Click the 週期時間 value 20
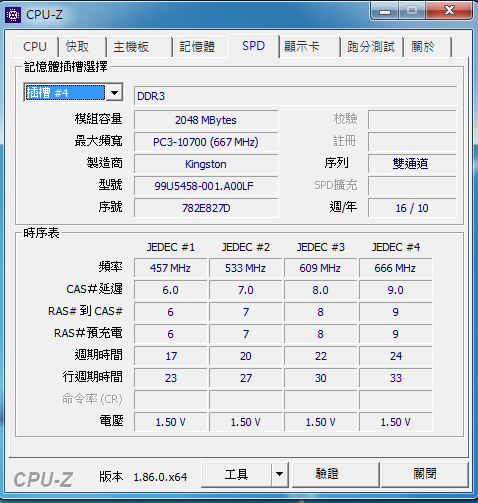The image size is (478, 503). point(245,356)
